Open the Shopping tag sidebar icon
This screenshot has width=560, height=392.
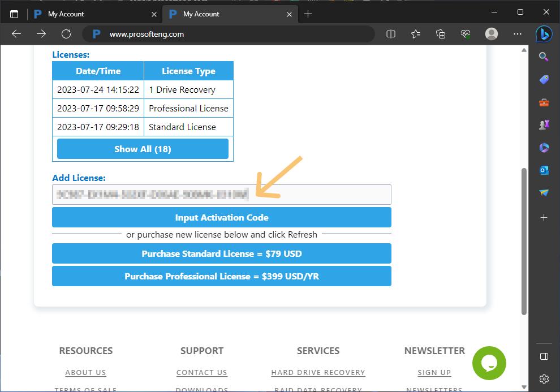point(544,80)
